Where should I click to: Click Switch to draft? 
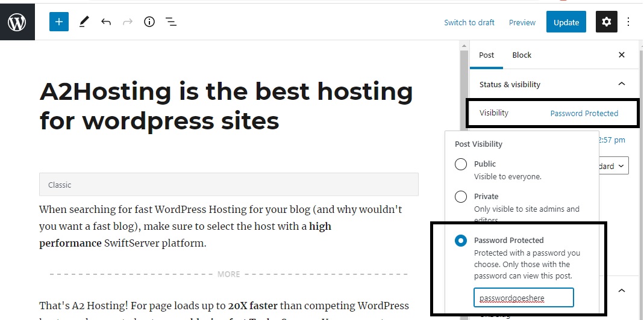469,23
